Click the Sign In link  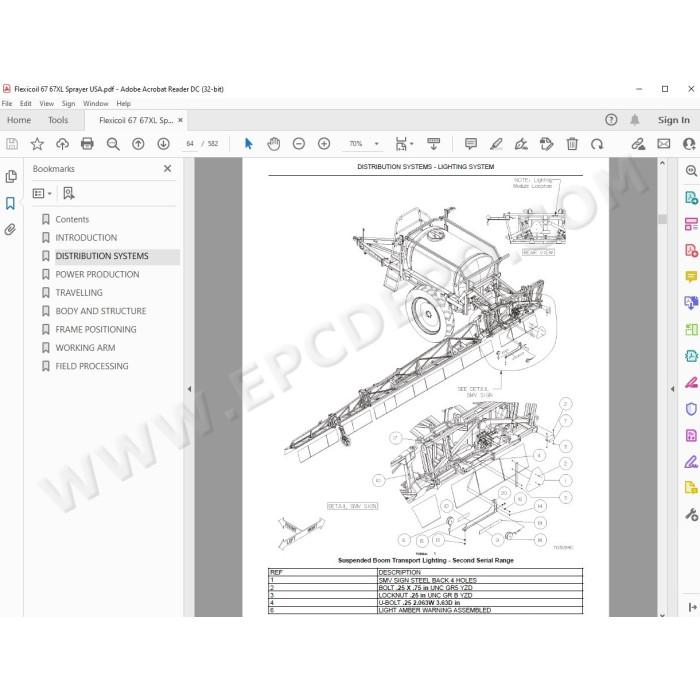674,120
